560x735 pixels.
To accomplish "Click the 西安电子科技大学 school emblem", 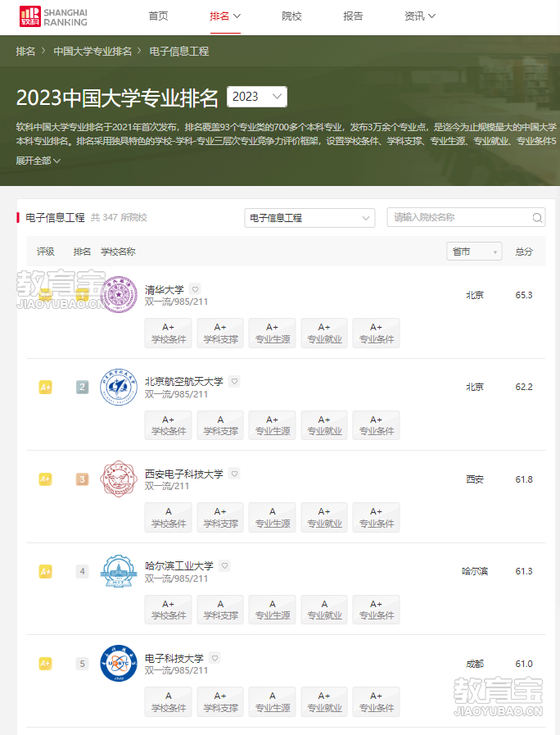I will [119, 479].
